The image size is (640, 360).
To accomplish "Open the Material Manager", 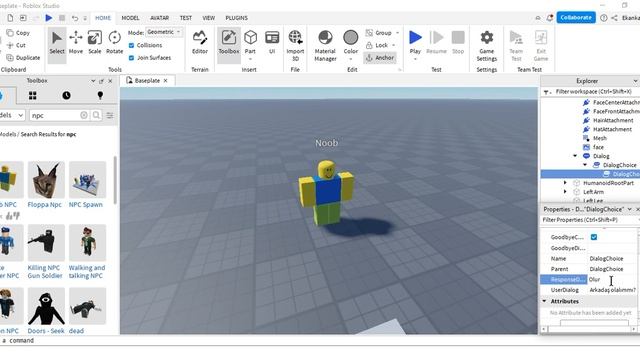I will [x=325, y=46].
